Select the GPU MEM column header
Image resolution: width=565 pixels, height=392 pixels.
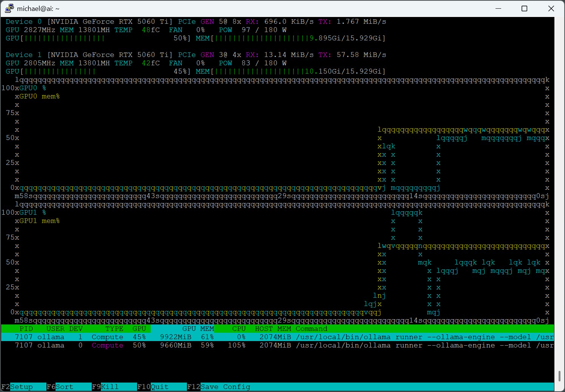click(198, 329)
